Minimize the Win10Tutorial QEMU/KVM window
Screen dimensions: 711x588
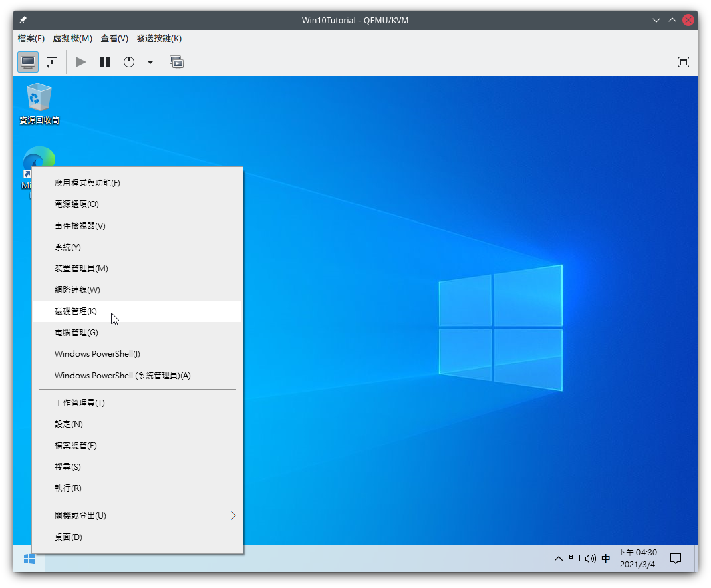(656, 20)
